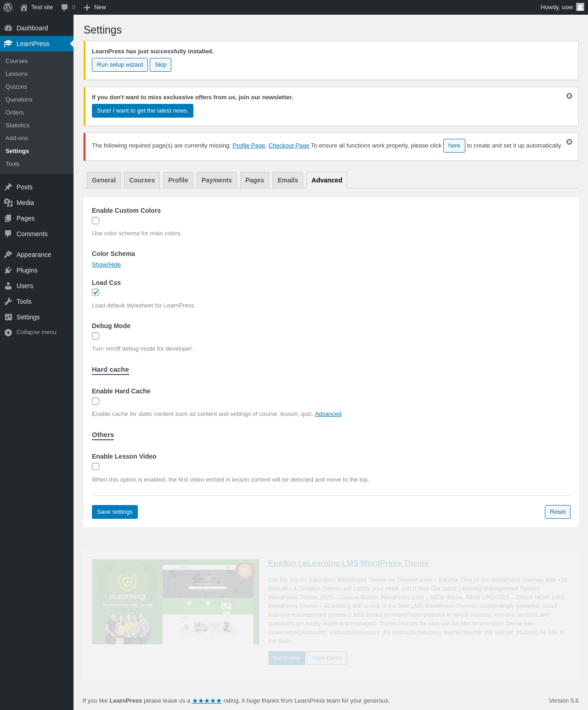Viewport: 588px width, 710px height.
Task: Click the eLearning theme thumbnail
Action: [175, 602]
